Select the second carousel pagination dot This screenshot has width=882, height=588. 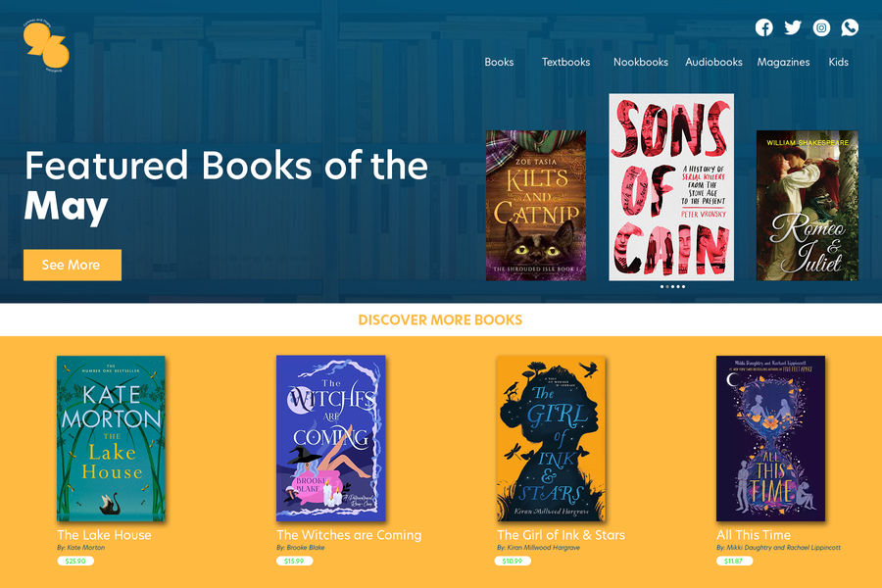pos(667,287)
